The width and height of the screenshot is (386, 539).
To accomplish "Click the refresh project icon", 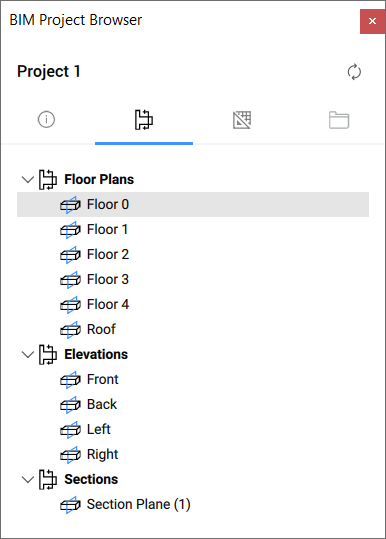I will 354,72.
